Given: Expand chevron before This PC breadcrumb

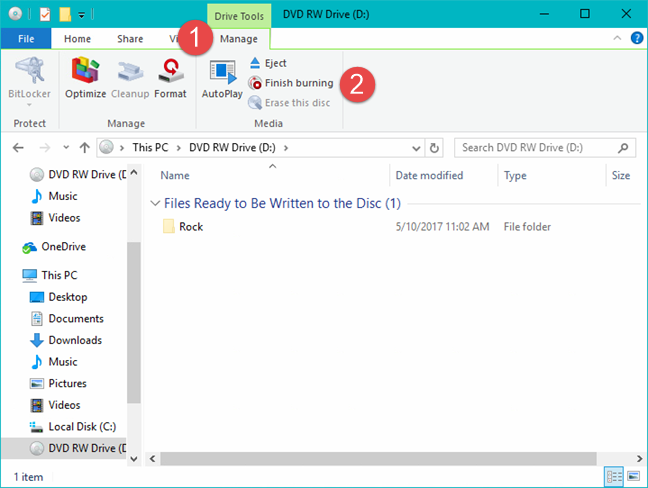Looking at the screenshot, I should [x=122, y=148].
